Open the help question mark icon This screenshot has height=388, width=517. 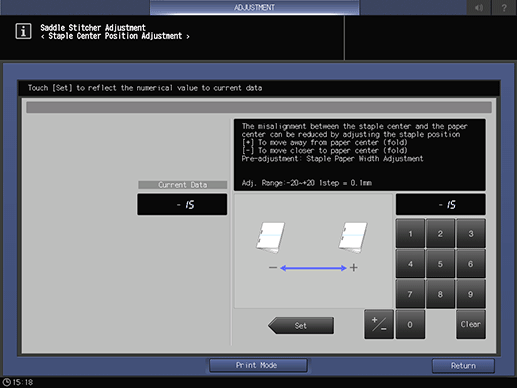504,7
